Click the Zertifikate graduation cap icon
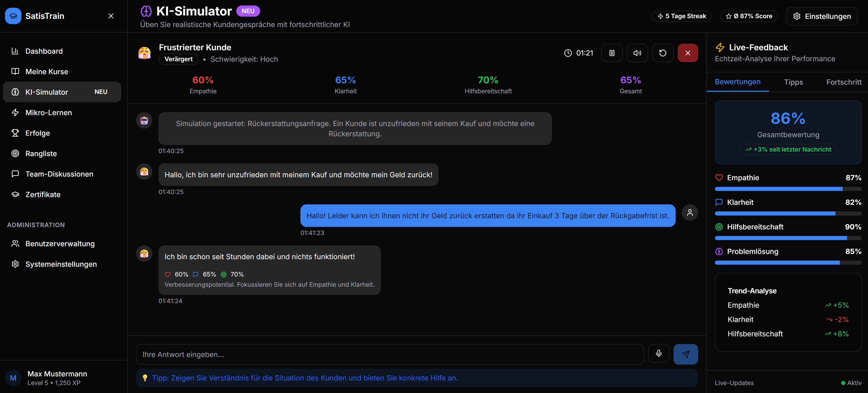868x393 pixels. pos(15,195)
